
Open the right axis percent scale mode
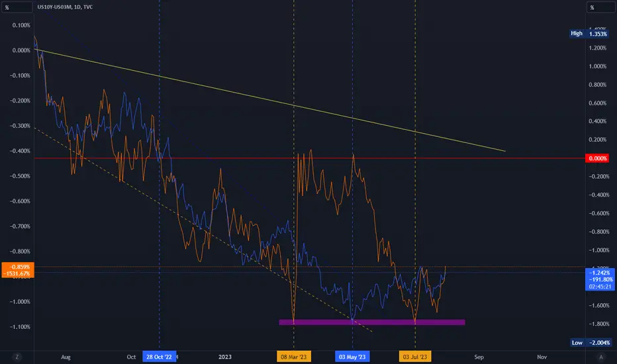(601, 7)
